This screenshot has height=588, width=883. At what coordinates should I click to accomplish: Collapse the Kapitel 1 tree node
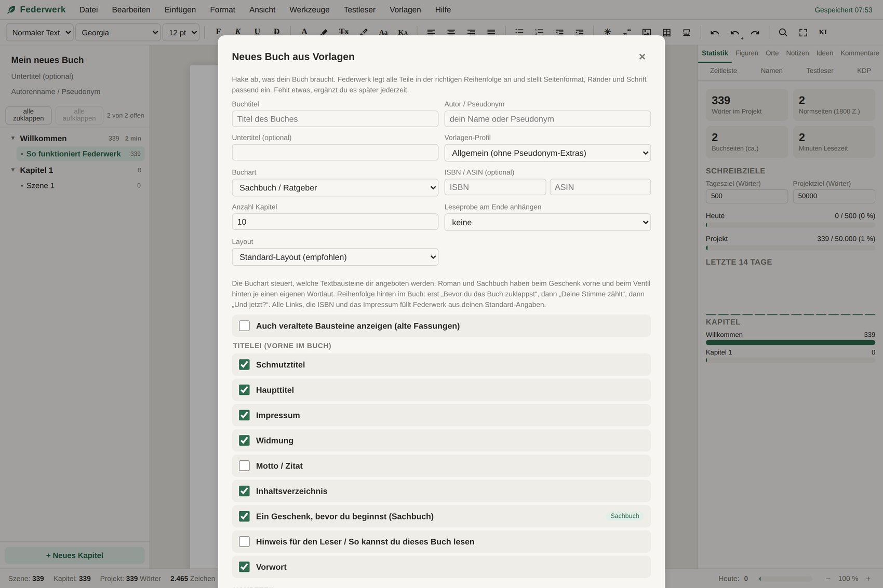click(x=13, y=170)
